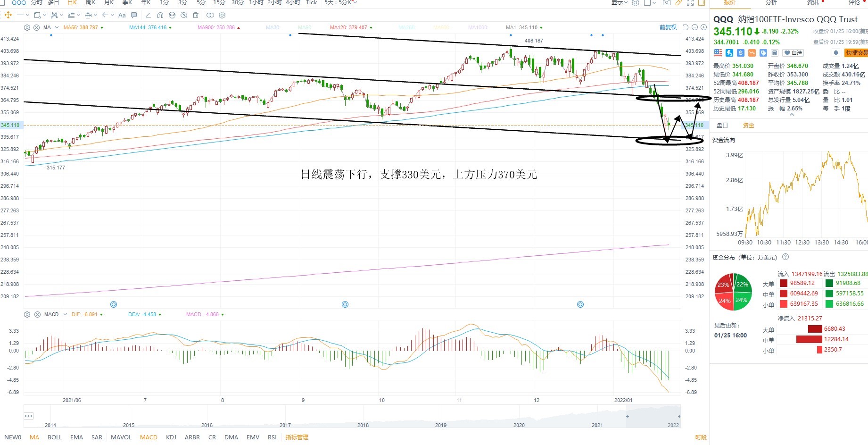Screen dimensions: 868x445
Task: Select the KDJ indicator
Action: (171, 437)
